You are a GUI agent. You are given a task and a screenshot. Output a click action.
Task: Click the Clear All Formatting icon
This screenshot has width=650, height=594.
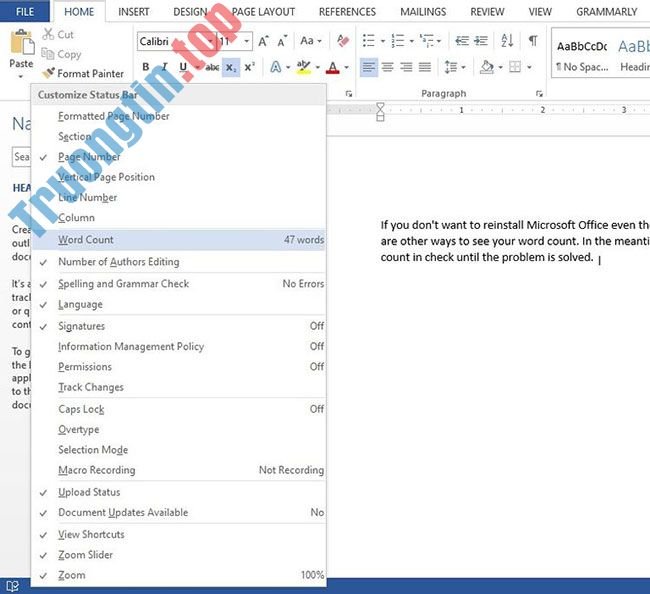pos(343,41)
